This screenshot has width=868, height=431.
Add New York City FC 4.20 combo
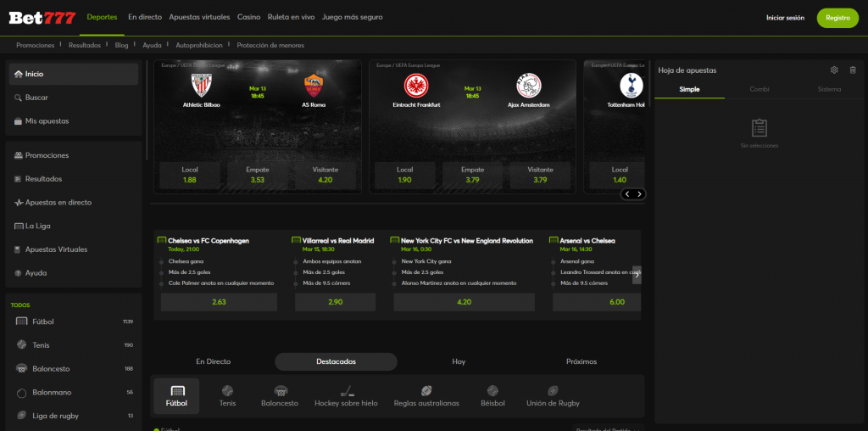(x=464, y=302)
